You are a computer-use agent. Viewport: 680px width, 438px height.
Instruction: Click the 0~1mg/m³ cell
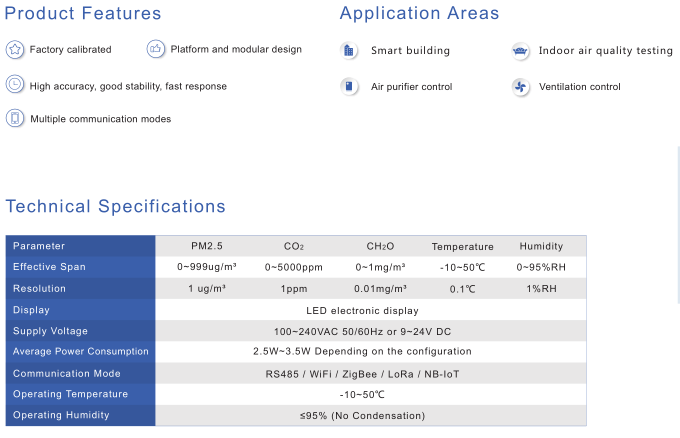[380, 267]
